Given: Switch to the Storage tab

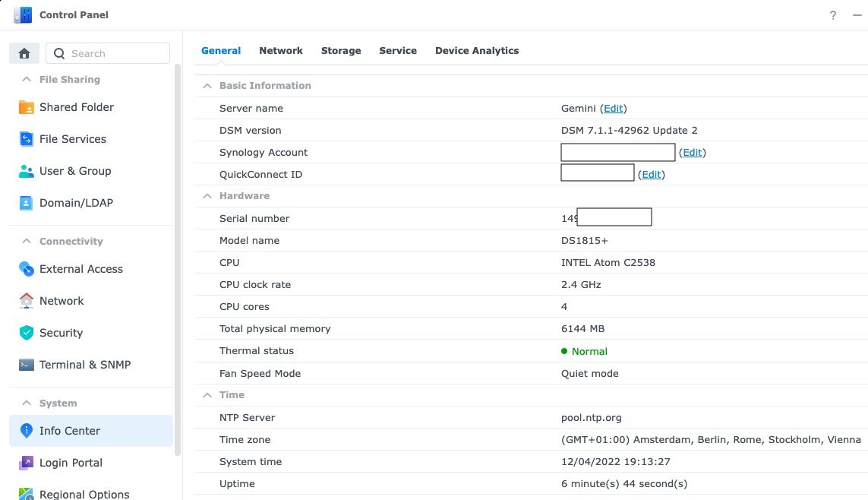Looking at the screenshot, I should (x=341, y=50).
